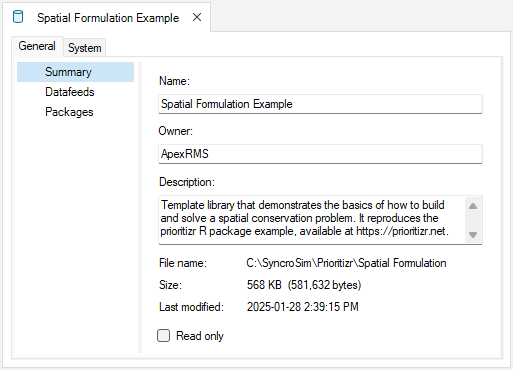This screenshot has width=513, height=370.
Task: Go to the Packages section
Action: coord(69,112)
